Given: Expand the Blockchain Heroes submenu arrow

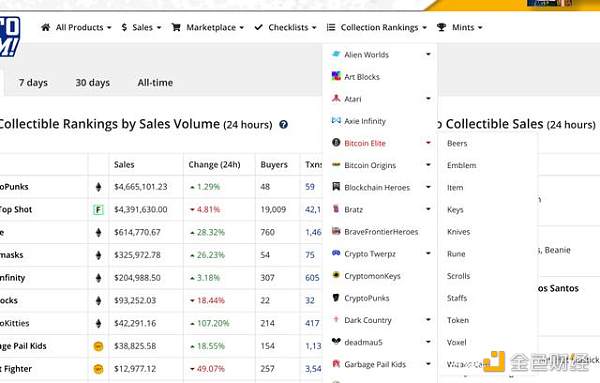Looking at the screenshot, I should pos(428,187).
